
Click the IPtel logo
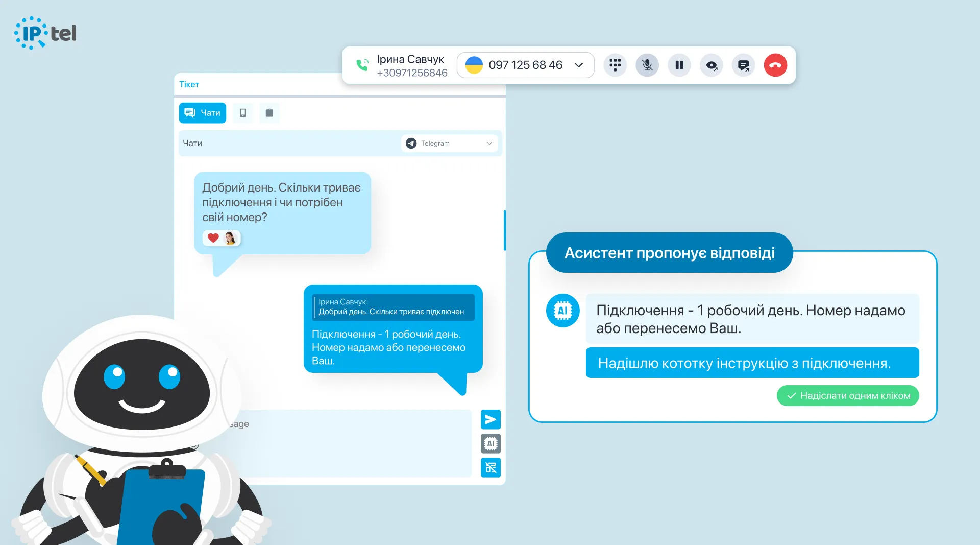click(45, 33)
